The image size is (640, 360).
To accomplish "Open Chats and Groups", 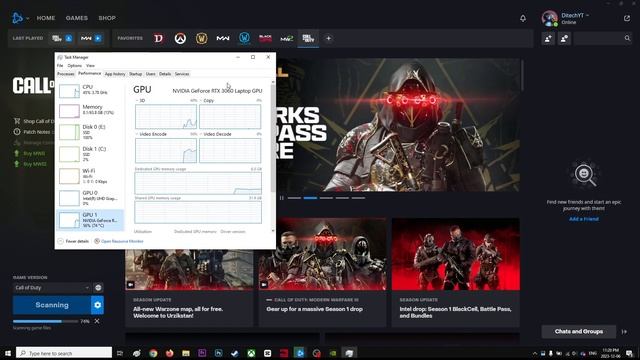I will tap(579, 331).
